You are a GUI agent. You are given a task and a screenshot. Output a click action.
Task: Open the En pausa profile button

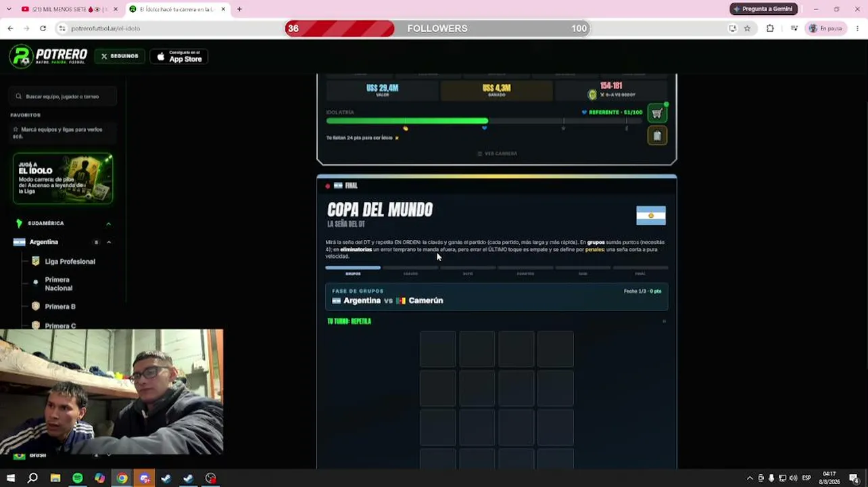point(826,28)
